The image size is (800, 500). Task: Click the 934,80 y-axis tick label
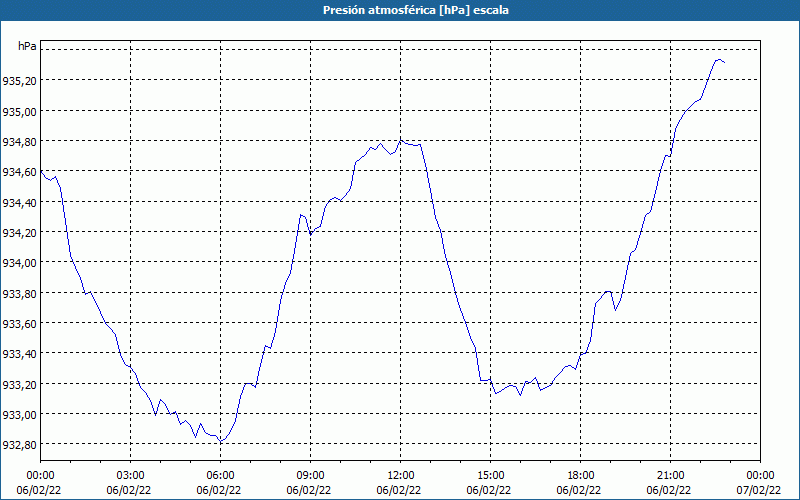point(19,141)
